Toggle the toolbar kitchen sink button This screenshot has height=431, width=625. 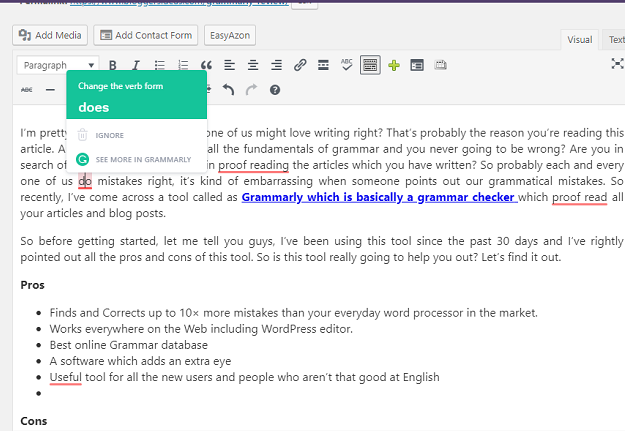370,65
